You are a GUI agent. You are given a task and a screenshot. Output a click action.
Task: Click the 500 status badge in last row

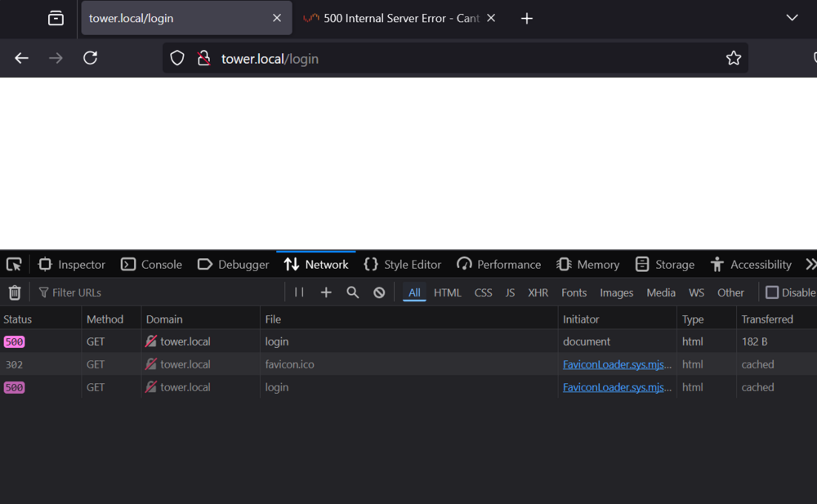tap(14, 387)
